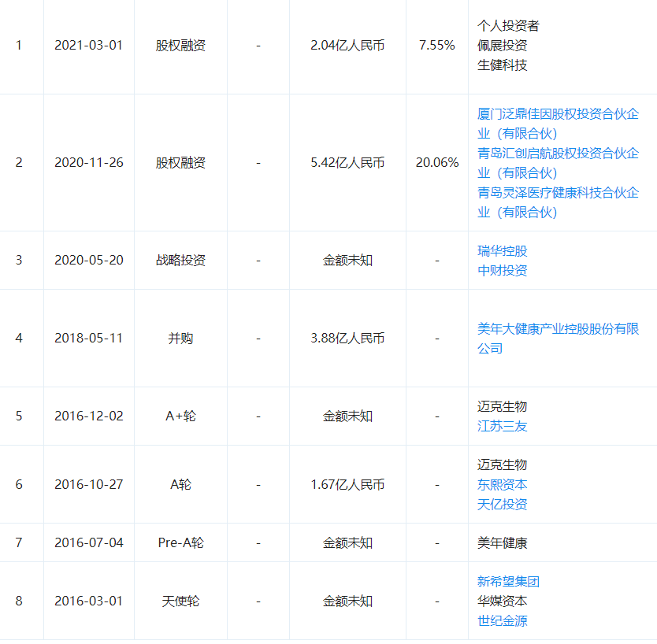The image size is (657, 644).
Task: Click the 并购 round type cell
Action: click(x=180, y=339)
